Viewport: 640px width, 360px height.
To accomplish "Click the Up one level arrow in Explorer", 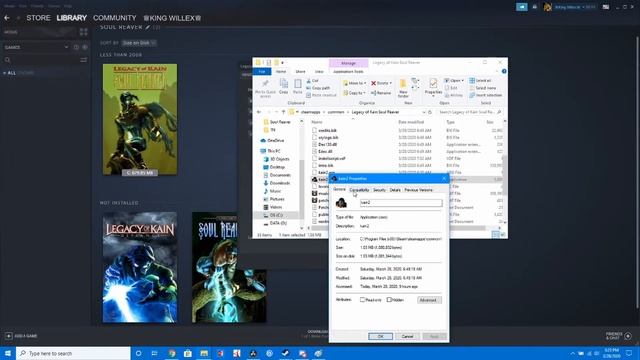I will tap(283, 112).
